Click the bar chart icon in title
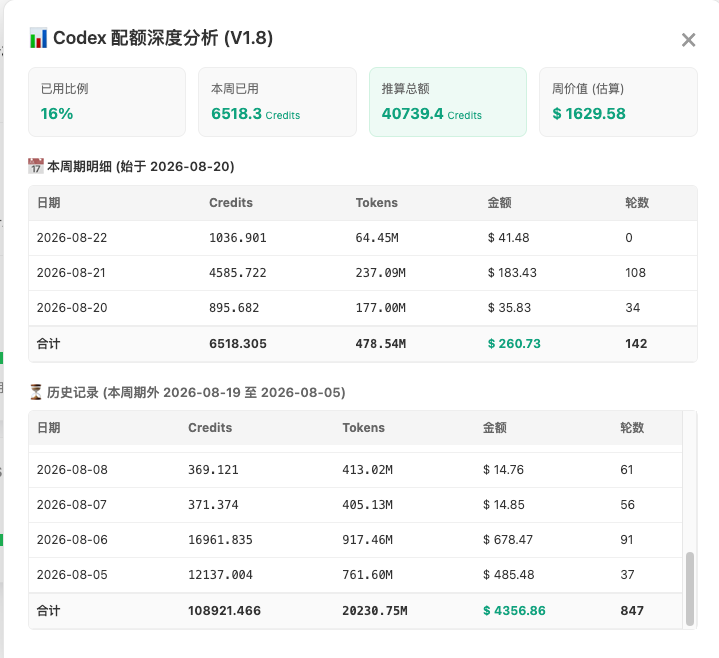The height and width of the screenshot is (658, 719). tap(38, 38)
